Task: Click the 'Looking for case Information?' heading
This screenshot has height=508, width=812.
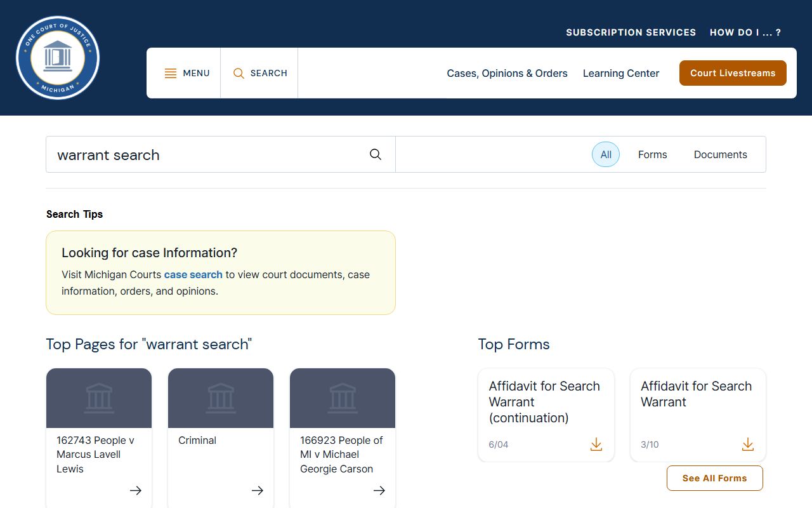Action: coord(149,253)
